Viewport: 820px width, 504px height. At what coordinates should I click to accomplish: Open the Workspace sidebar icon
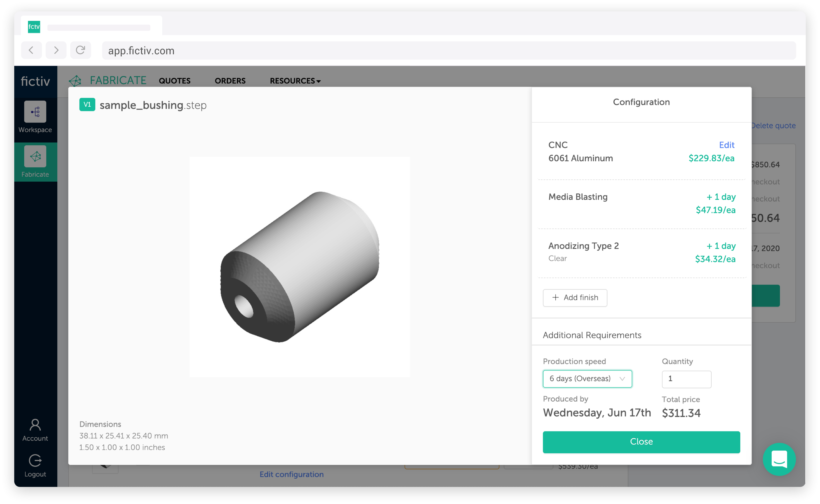[35, 112]
